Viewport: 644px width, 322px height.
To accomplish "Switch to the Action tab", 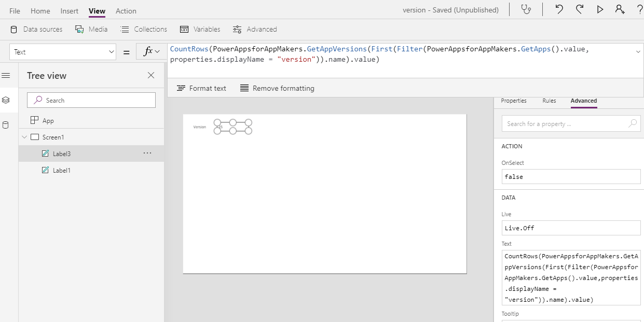I will click(126, 11).
